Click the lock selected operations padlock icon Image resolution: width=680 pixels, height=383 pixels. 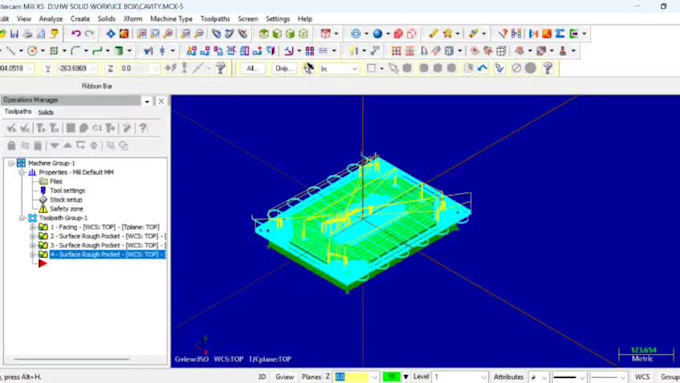(x=12, y=146)
